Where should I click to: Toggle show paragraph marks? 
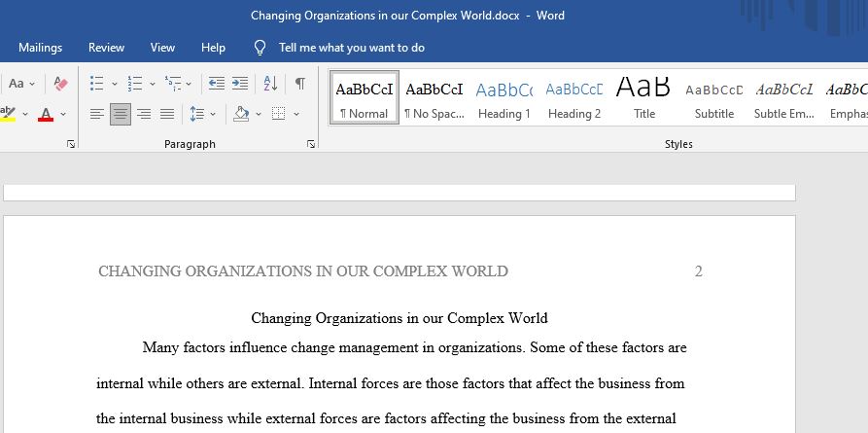[x=299, y=84]
